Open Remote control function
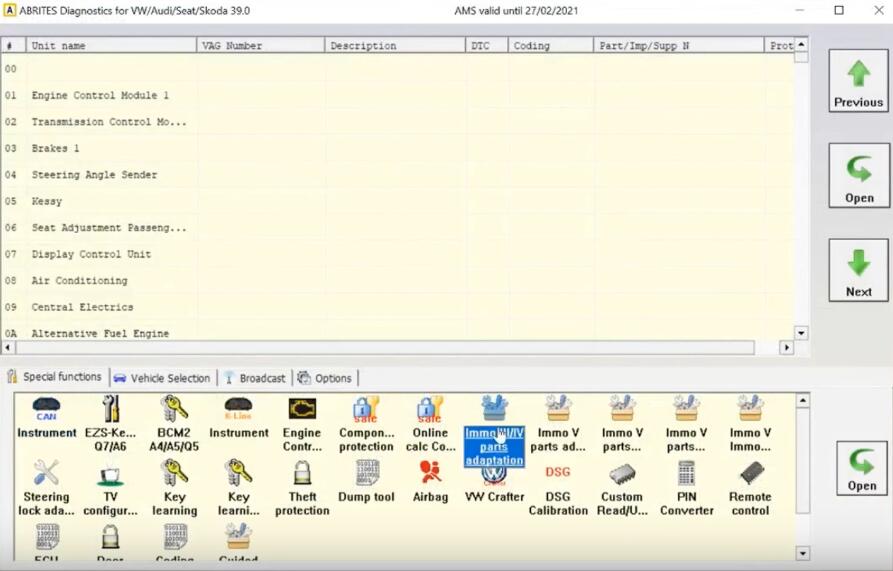 click(750, 488)
